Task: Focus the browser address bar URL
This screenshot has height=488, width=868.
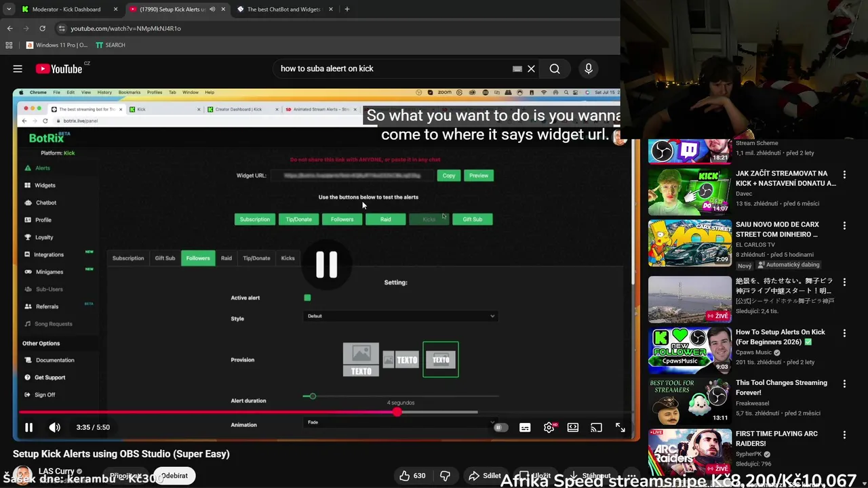Action: click(x=125, y=28)
